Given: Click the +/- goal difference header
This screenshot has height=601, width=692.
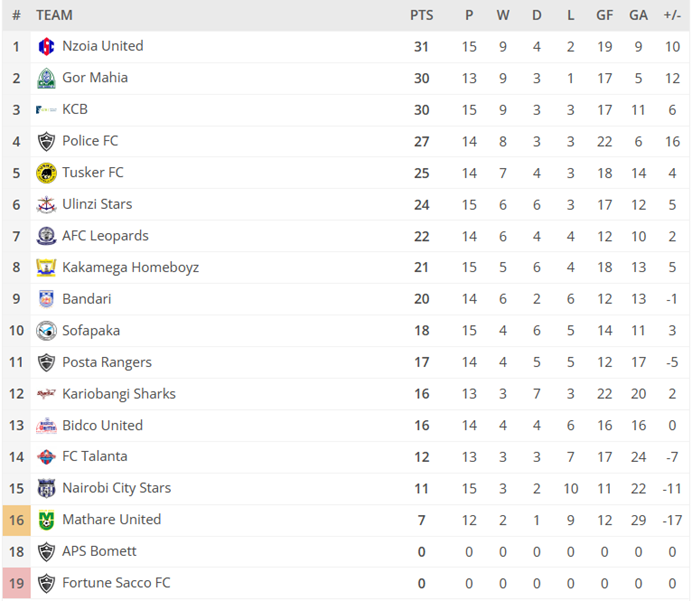Looking at the screenshot, I should (x=672, y=15).
